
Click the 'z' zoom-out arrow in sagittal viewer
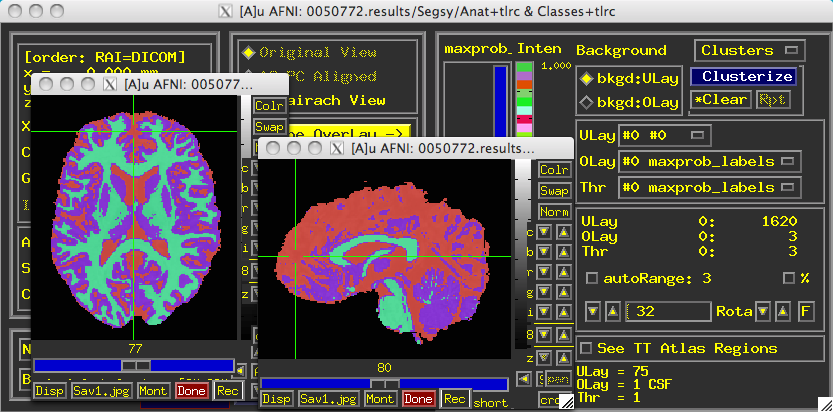[x=544, y=357]
